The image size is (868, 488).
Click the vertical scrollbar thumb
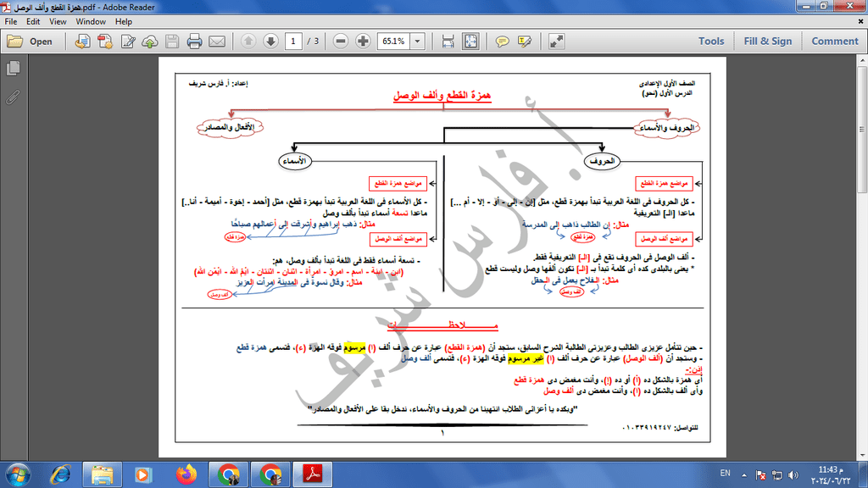click(x=862, y=129)
